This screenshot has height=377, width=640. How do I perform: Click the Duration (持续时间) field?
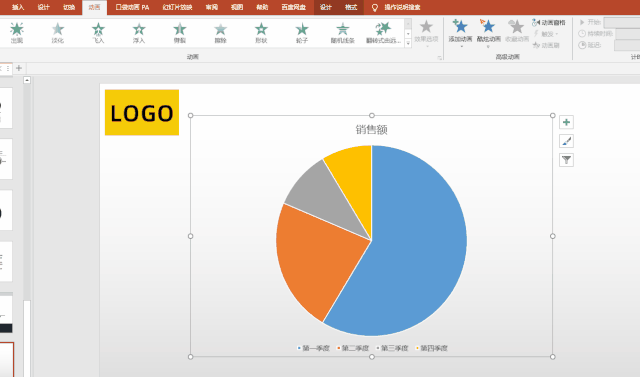click(x=627, y=34)
